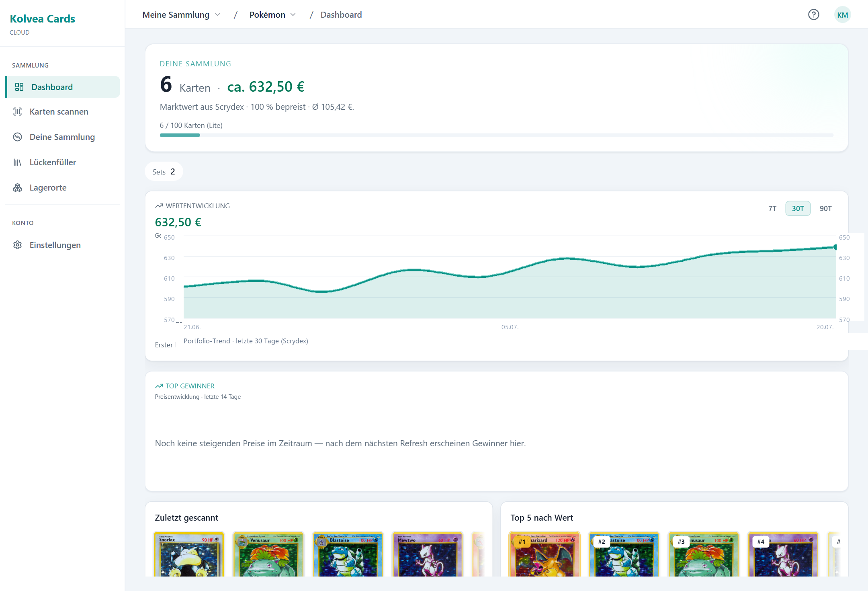
Task: Click the Lückenfüller library icon
Action: (x=17, y=162)
